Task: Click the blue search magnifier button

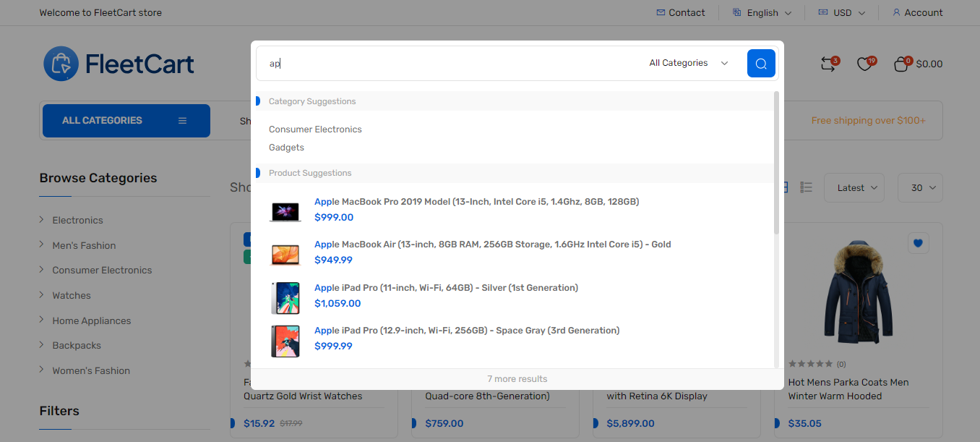Action: [x=761, y=64]
